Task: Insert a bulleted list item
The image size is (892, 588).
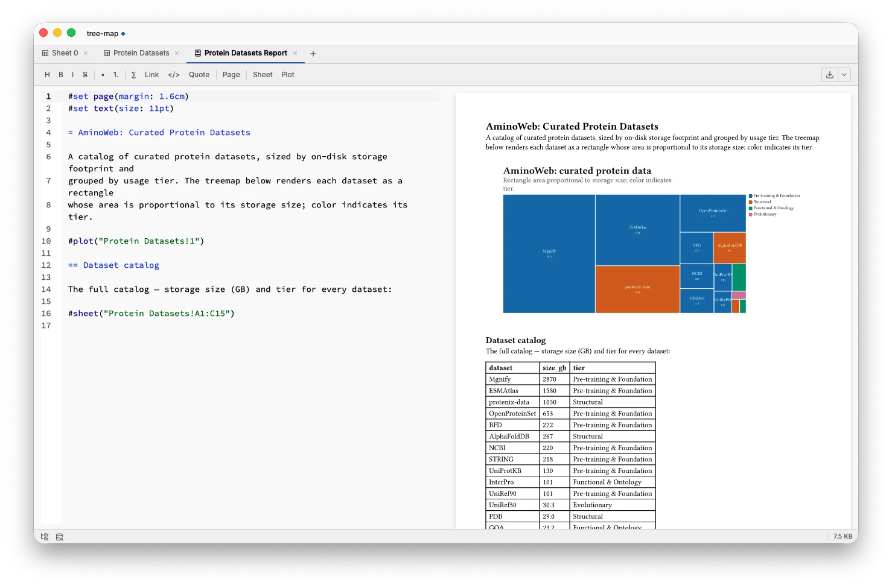Action: (103, 75)
